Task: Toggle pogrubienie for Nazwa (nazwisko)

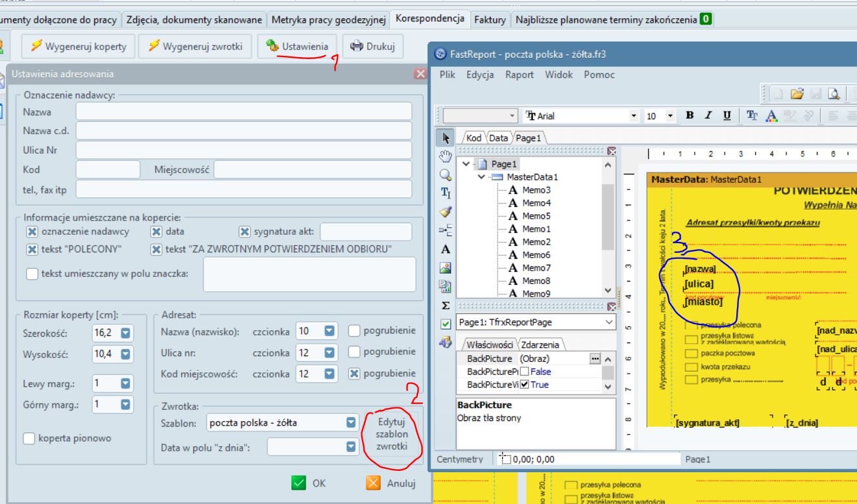Action: click(x=354, y=331)
